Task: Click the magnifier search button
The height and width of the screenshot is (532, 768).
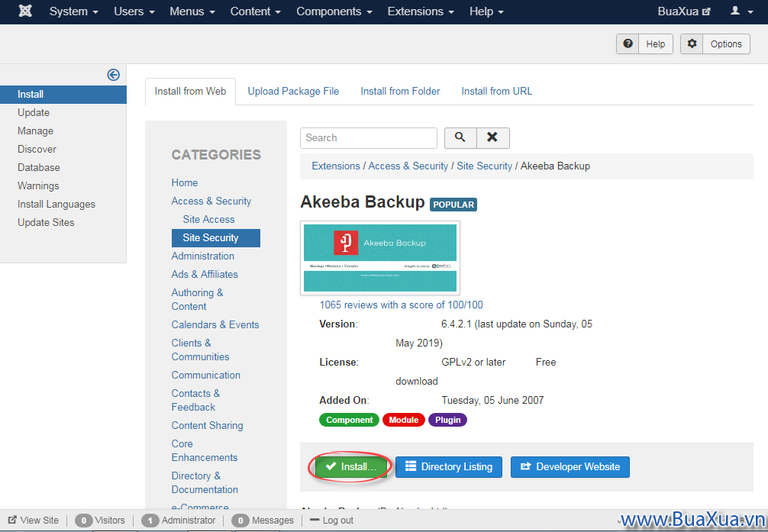Action: pos(460,138)
